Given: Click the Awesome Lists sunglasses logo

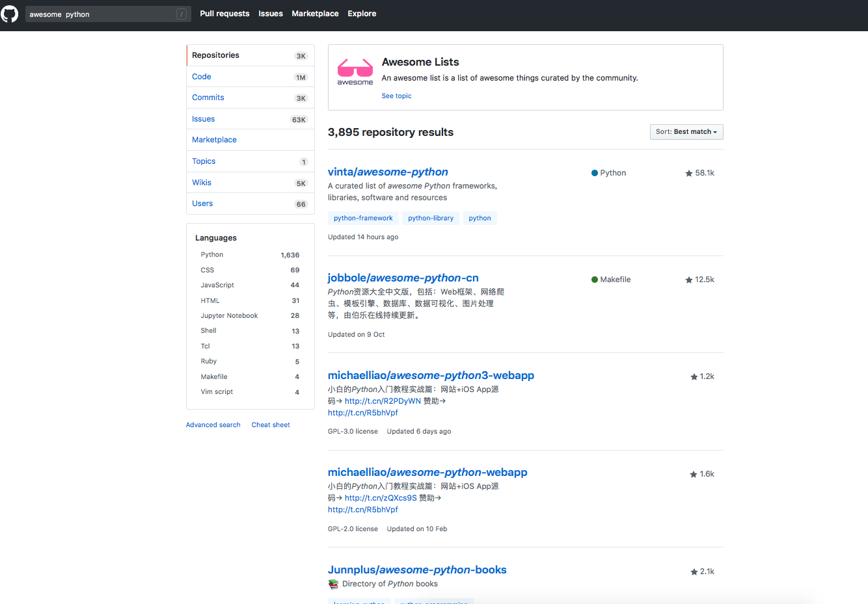Looking at the screenshot, I should [355, 72].
